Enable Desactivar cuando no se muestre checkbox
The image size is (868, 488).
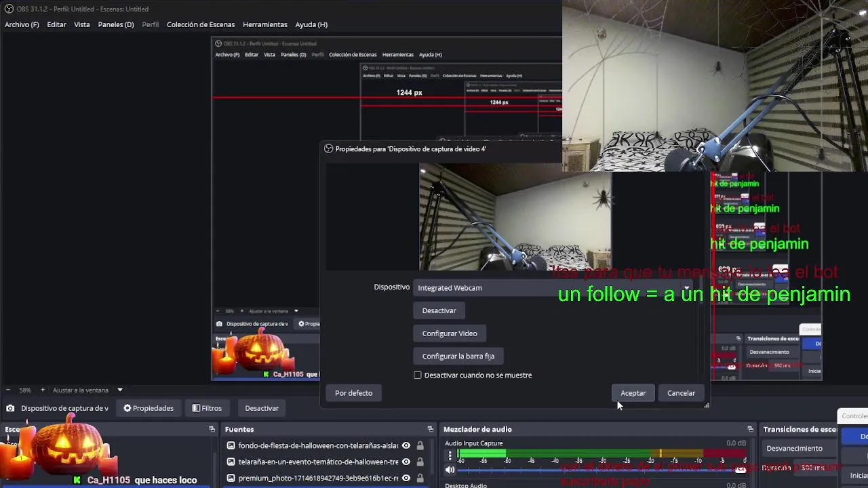(418, 375)
